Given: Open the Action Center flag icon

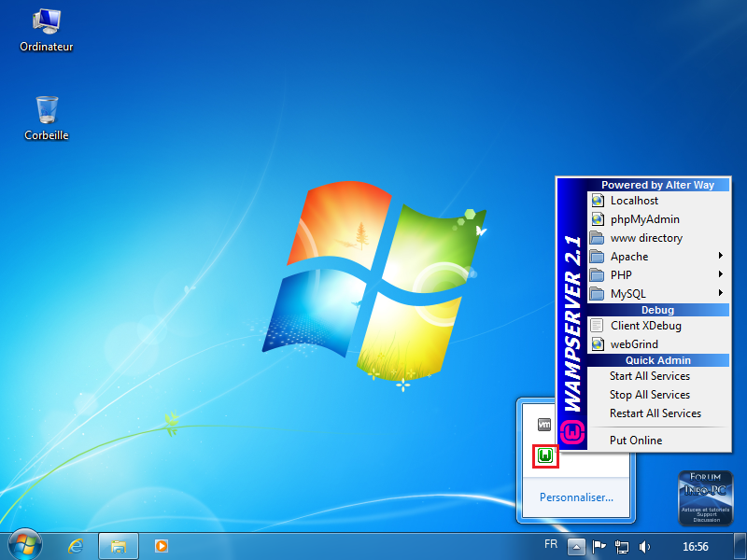Looking at the screenshot, I should pos(599,547).
